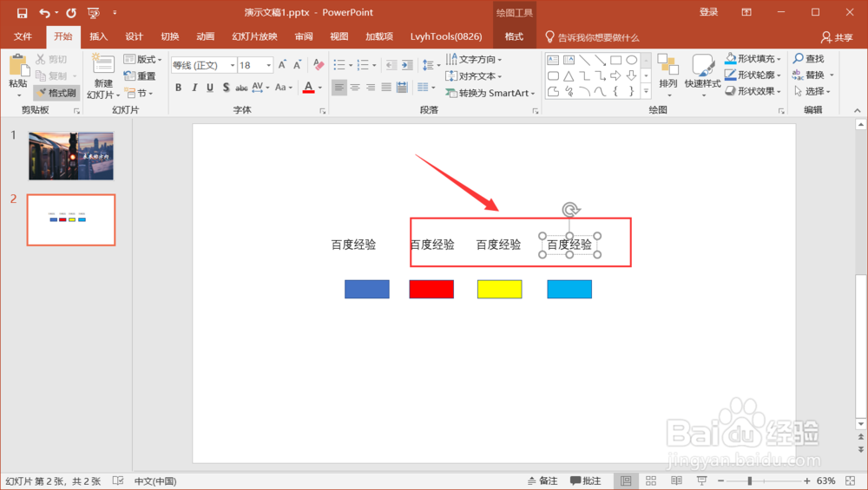Increase font size icon

click(x=282, y=65)
